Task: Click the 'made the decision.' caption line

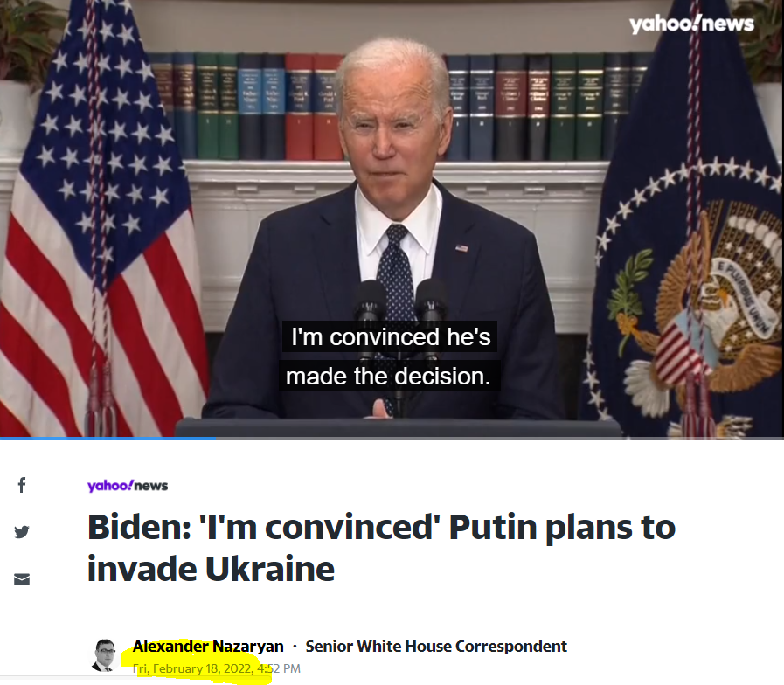Action: point(388,376)
